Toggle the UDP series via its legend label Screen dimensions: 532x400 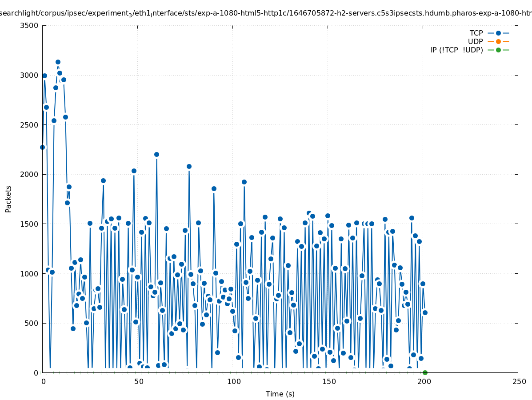point(475,41)
